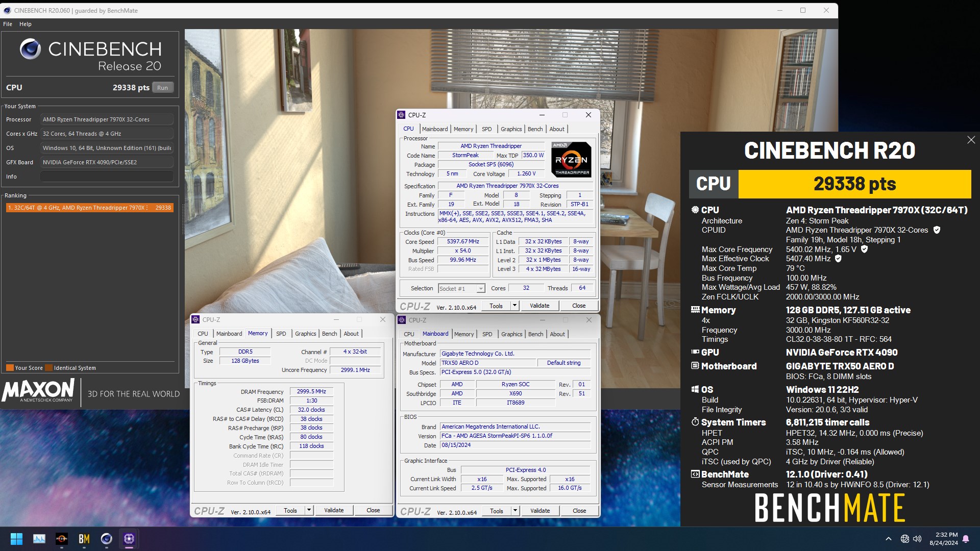The height and width of the screenshot is (551, 980).
Task: Expand Tools dropdown arrow in Memory window
Action: [x=309, y=510]
